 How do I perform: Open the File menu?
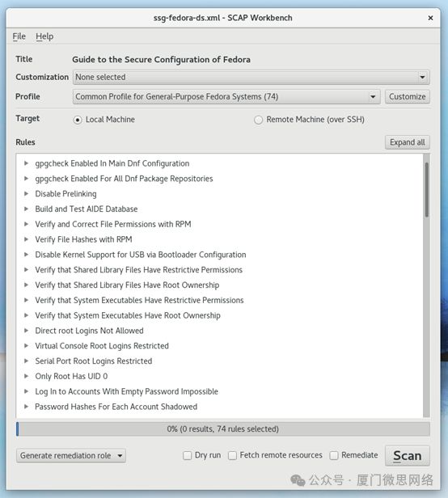click(x=19, y=36)
